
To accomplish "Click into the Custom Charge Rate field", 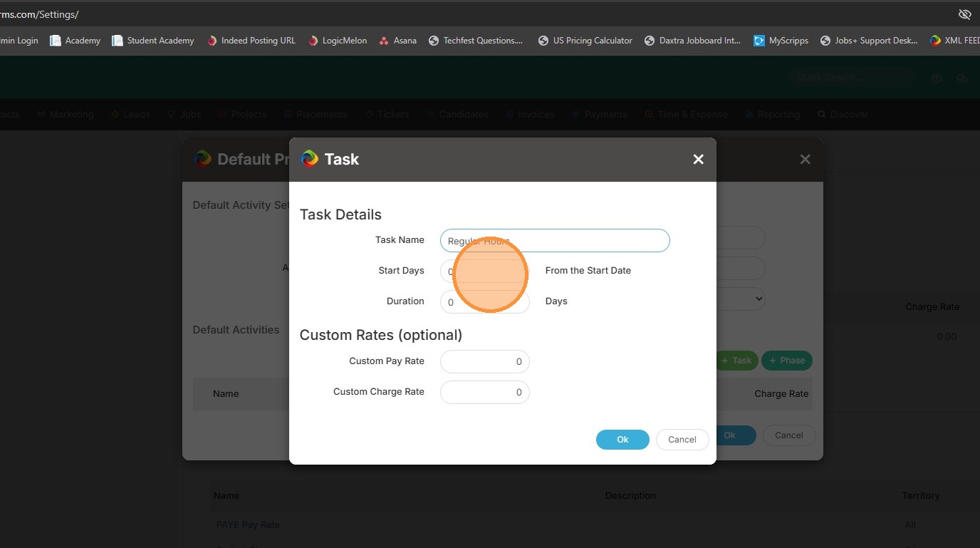I will 484,392.
